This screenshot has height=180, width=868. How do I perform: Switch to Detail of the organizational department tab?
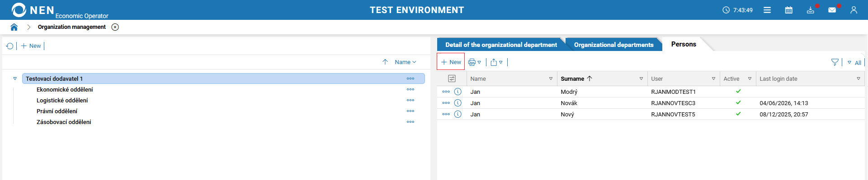pos(501,45)
